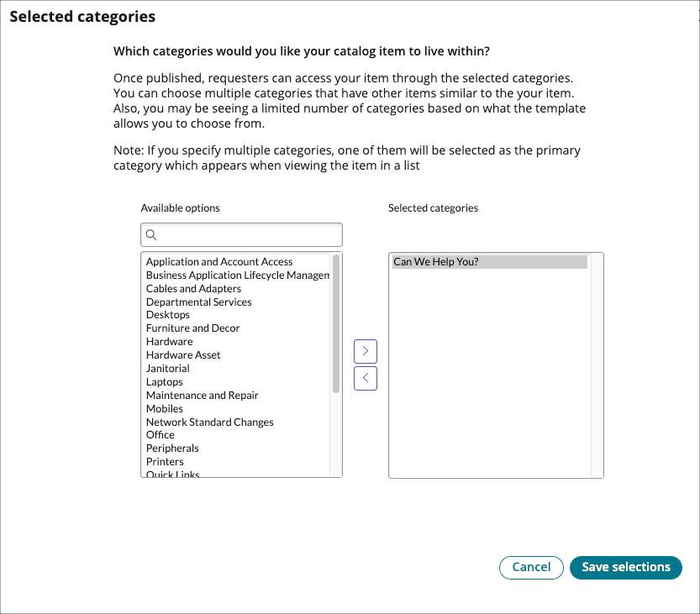This screenshot has width=700, height=614.
Task: Select the Hardware category
Action: click(x=169, y=341)
